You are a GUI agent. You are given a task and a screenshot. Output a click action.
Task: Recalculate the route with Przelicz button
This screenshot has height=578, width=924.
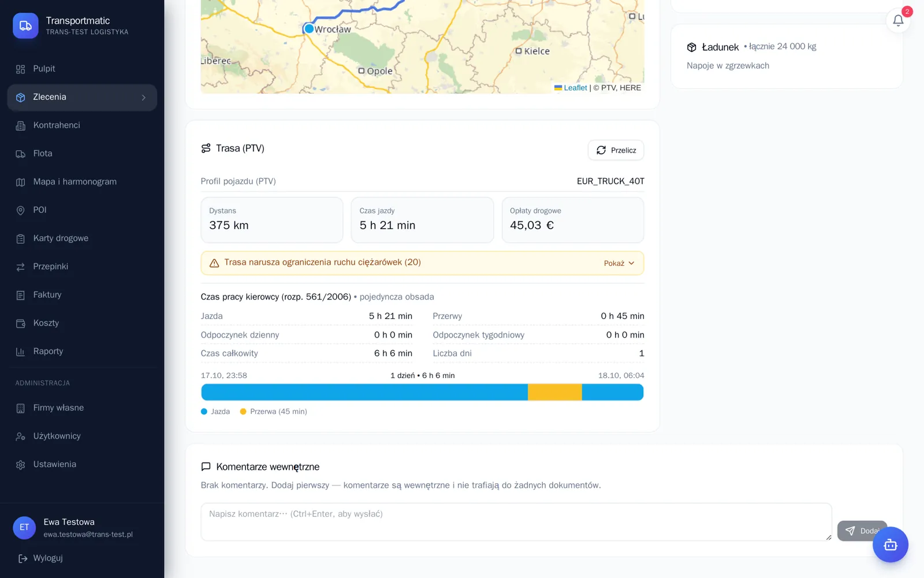coord(616,150)
